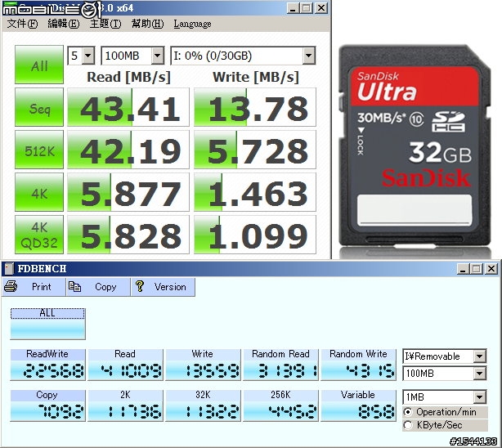Run the 32K test in FDBENCH
Viewport: 502px width, 448px height.
point(203,405)
